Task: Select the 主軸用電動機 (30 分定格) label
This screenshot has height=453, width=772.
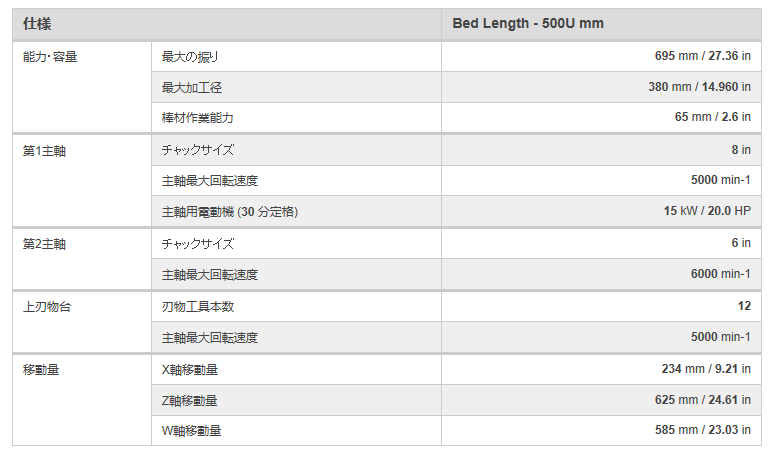Action: [230, 212]
